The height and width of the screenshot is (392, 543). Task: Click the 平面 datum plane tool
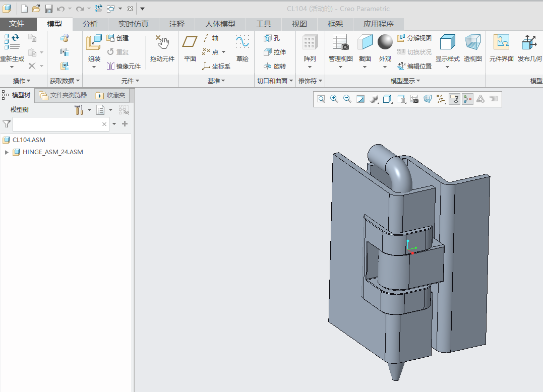190,49
